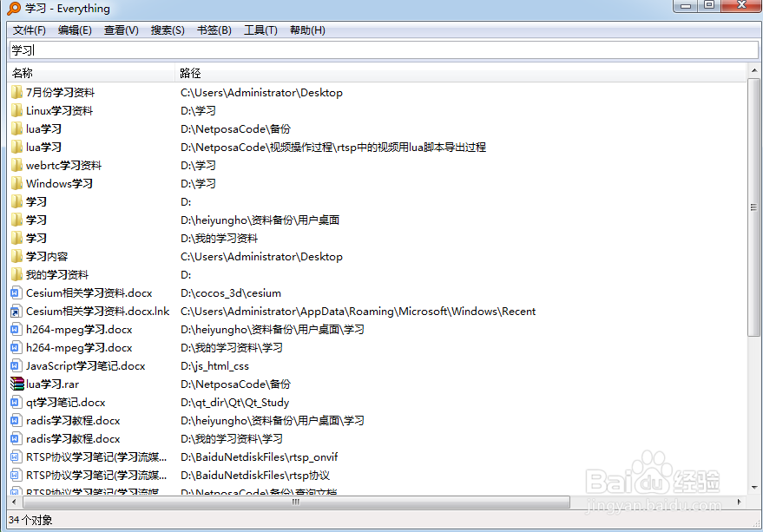This screenshot has width=763, height=532.
Task: Click shortcut icon of Cesium相关学习资料.docx.lnk
Action: [x=16, y=311]
